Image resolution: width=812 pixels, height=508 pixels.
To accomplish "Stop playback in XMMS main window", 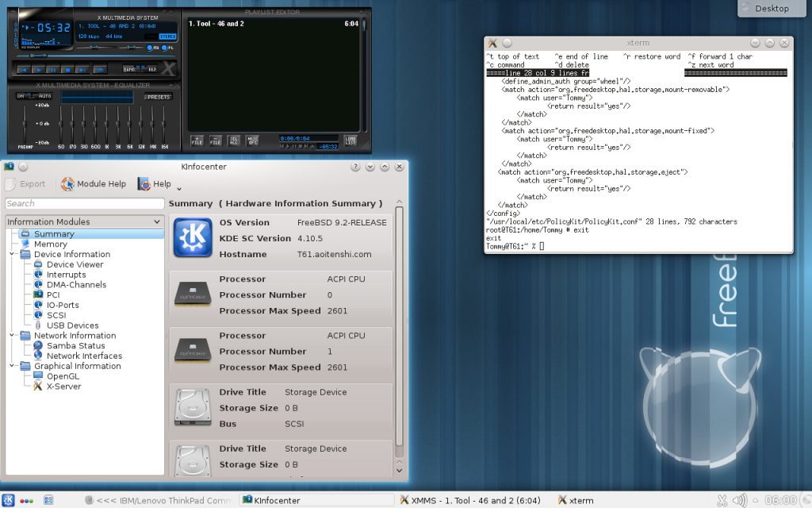I will tap(67, 69).
